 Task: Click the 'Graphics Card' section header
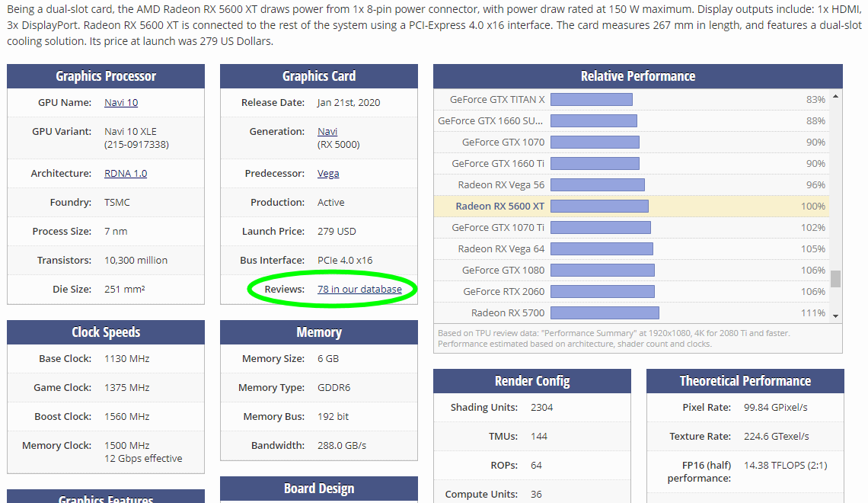[319, 76]
